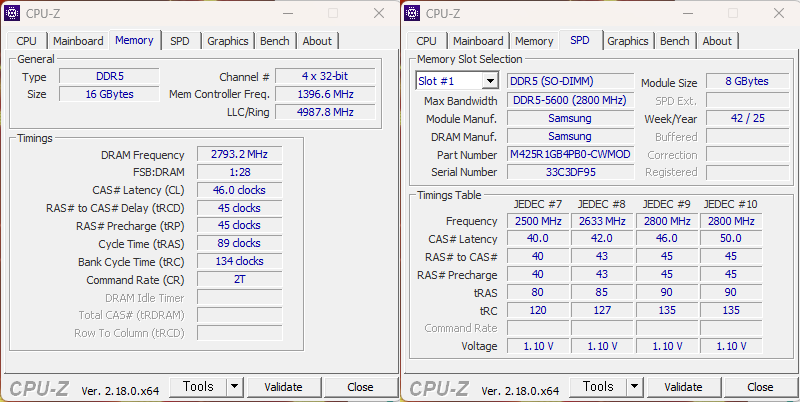Click the JEDEC #9 column header
The width and height of the screenshot is (800, 402).
[666, 204]
